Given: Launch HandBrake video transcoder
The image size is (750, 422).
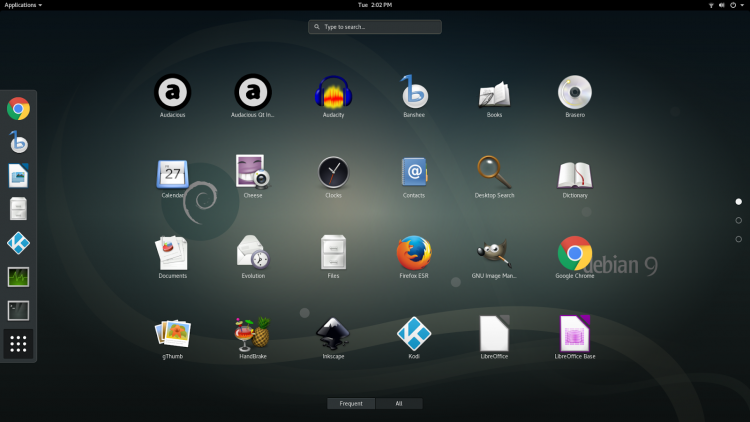Looking at the screenshot, I should [253, 337].
